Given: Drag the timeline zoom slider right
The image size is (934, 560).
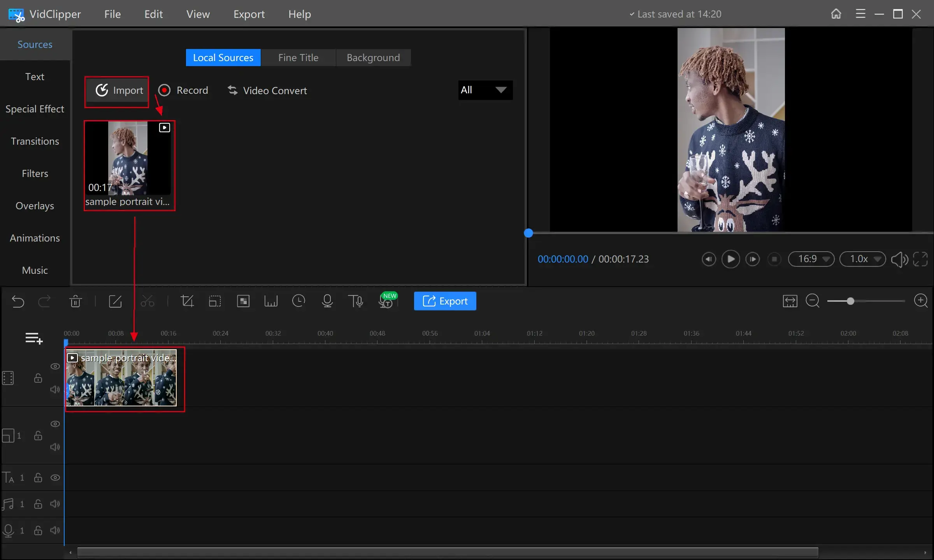Looking at the screenshot, I should pos(851,301).
